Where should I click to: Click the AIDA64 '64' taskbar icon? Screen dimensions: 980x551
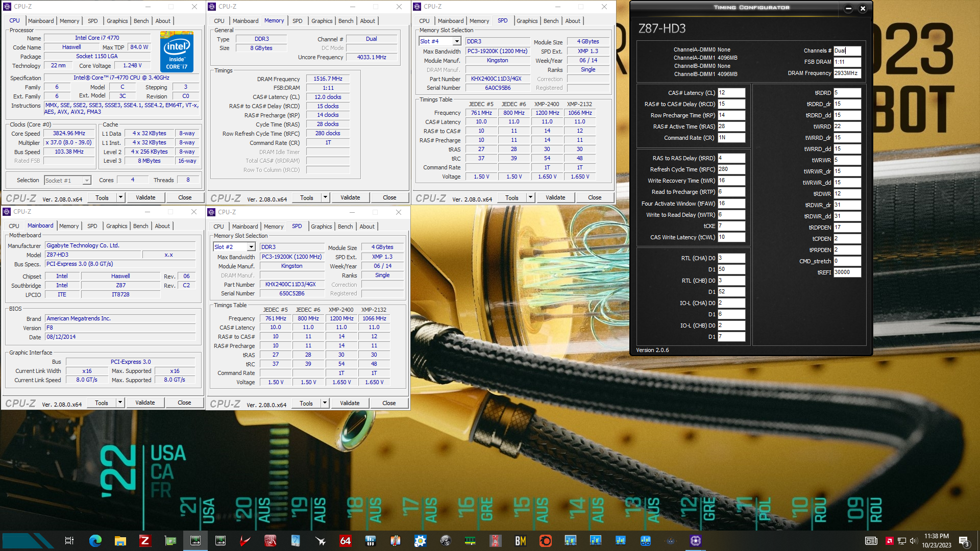(x=346, y=541)
